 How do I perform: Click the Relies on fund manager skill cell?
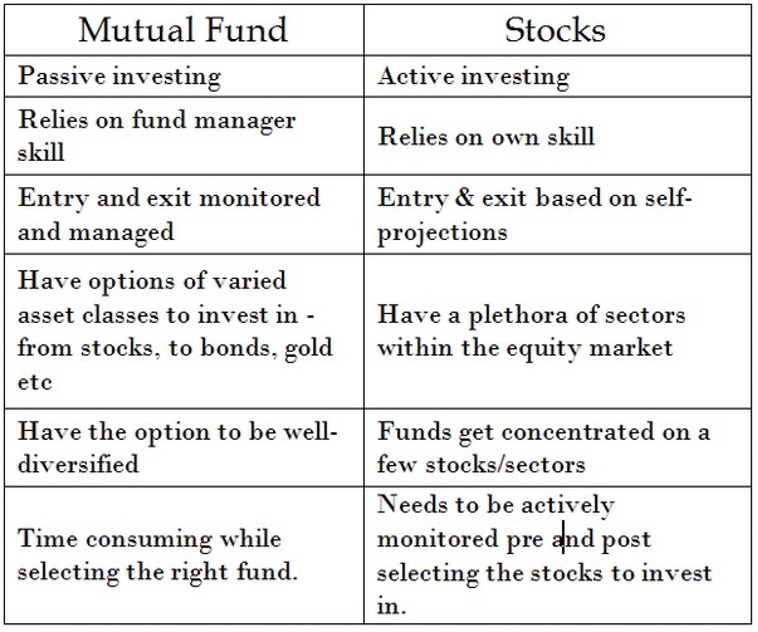(184, 136)
